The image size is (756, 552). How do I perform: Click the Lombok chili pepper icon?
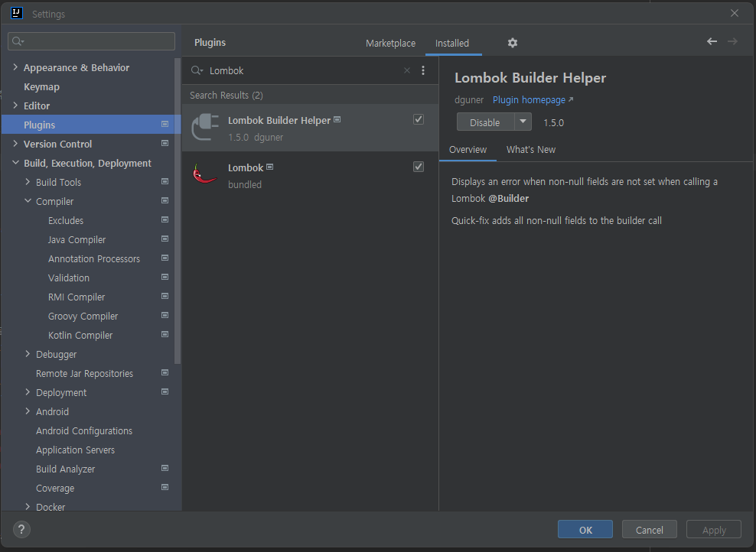(x=204, y=174)
